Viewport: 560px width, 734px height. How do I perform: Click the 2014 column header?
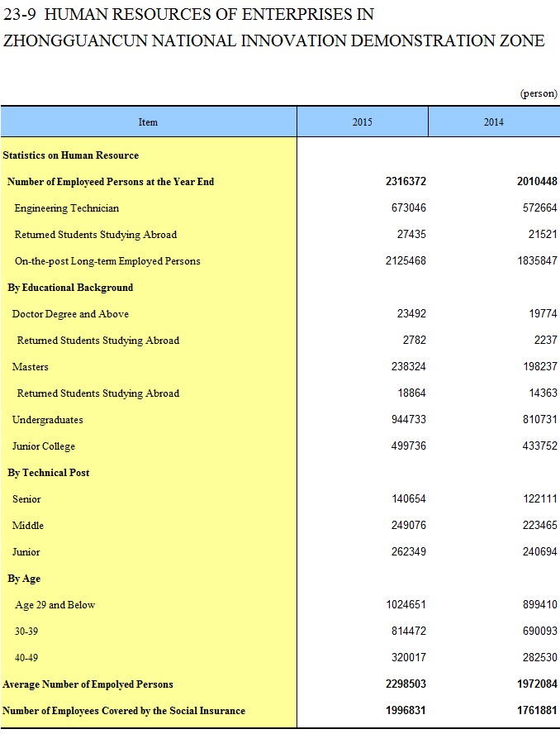(x=494, y=122)
